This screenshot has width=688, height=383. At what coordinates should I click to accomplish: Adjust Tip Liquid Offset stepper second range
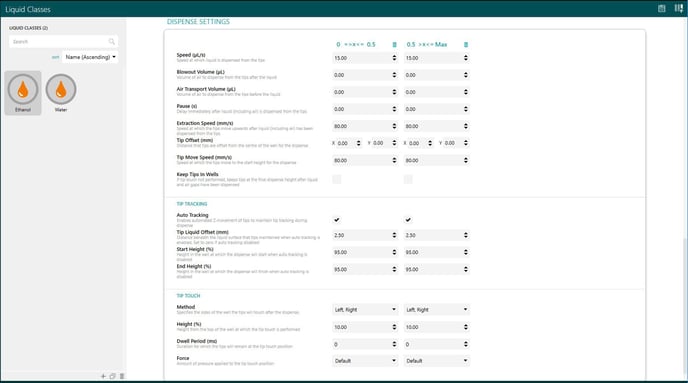coord(466,236)
